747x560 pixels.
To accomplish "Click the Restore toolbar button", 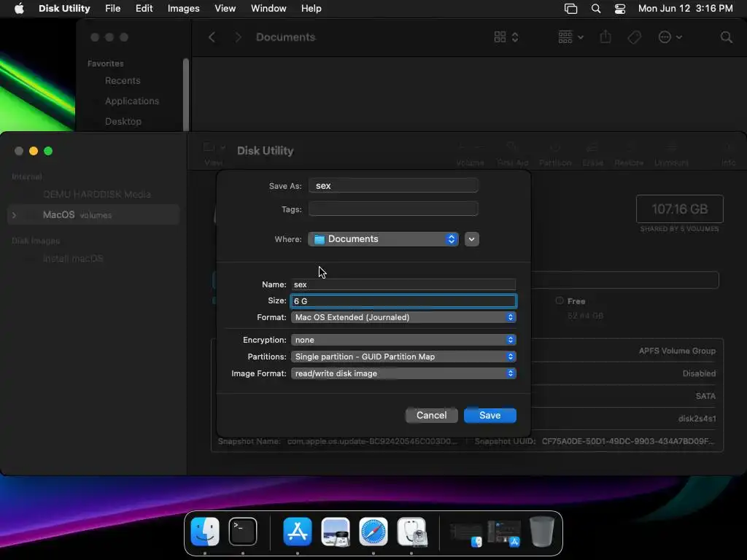I will pos(629,154).
